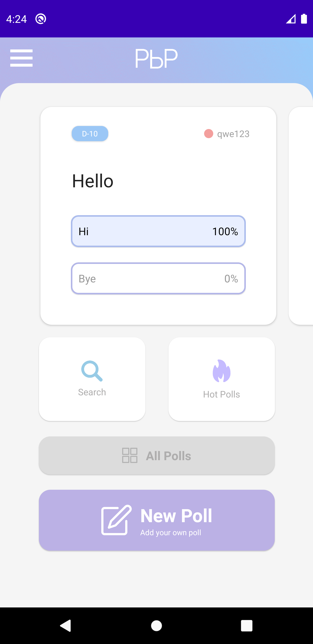Select the Bye poll option
This screenshot has height=644, width=313.
tap(158, 278)
